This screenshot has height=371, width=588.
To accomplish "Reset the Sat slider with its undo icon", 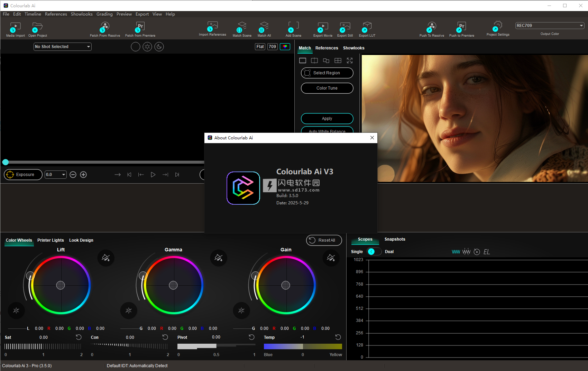I will [79, 337].
